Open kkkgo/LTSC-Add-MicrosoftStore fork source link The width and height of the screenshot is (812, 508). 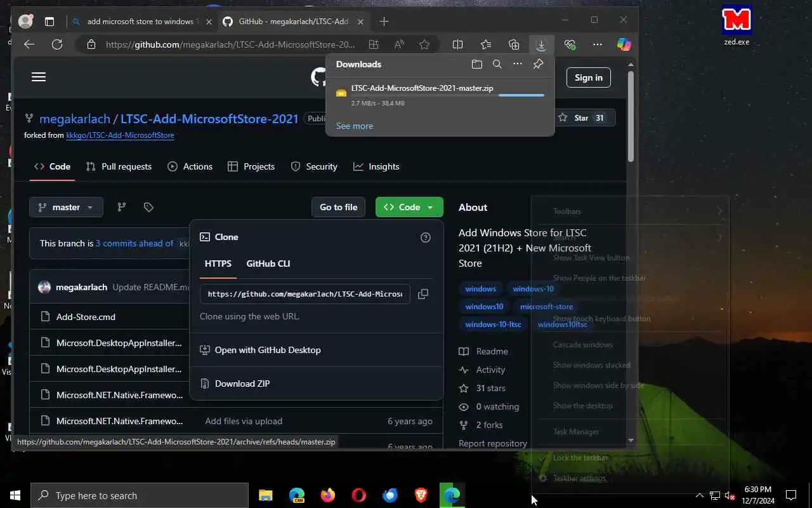[x=120, y=135]
